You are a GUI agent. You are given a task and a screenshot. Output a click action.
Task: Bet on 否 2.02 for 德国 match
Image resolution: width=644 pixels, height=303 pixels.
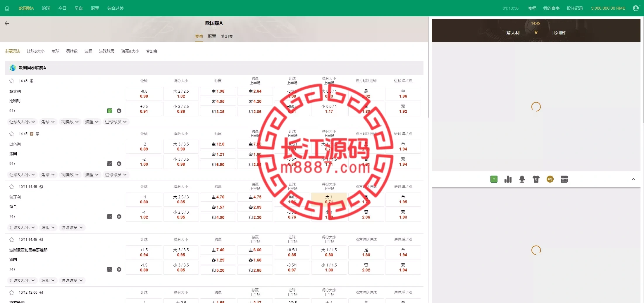click(366, 267)
